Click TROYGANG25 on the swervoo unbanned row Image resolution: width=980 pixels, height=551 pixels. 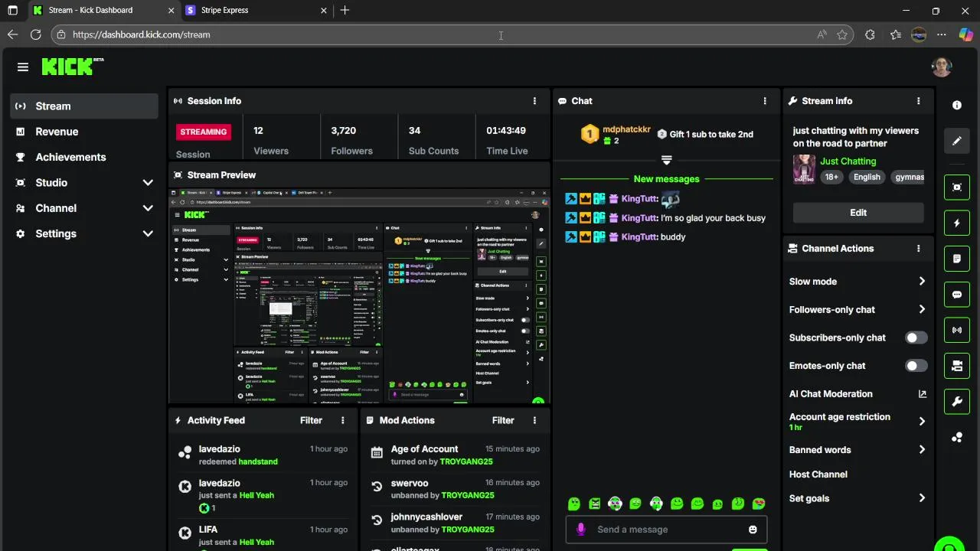tap(468, 495)
